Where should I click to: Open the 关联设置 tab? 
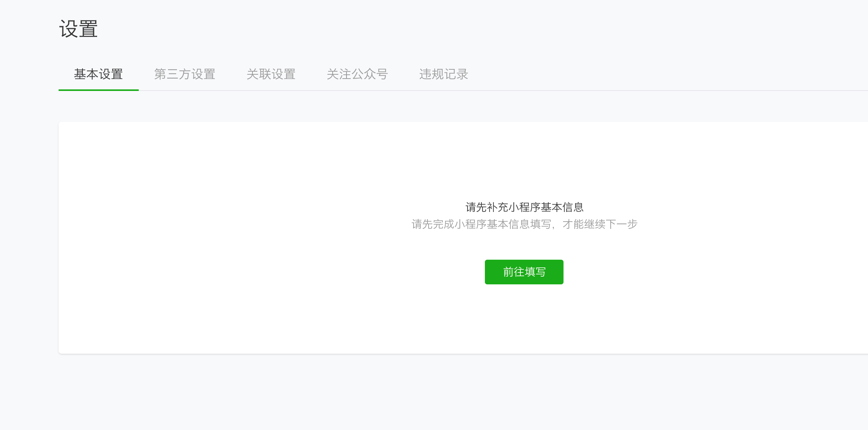(271, 74)
